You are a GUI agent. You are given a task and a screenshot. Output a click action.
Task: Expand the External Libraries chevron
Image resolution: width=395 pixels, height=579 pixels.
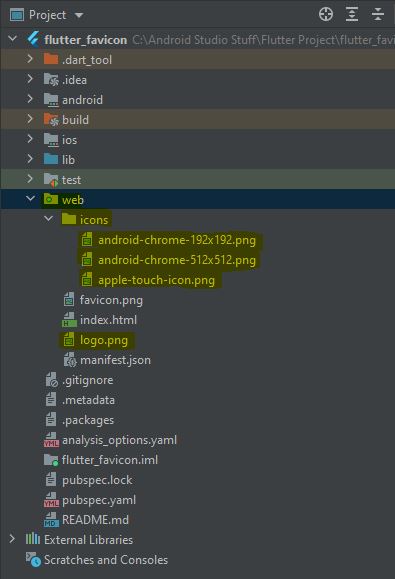pos(12,538)
